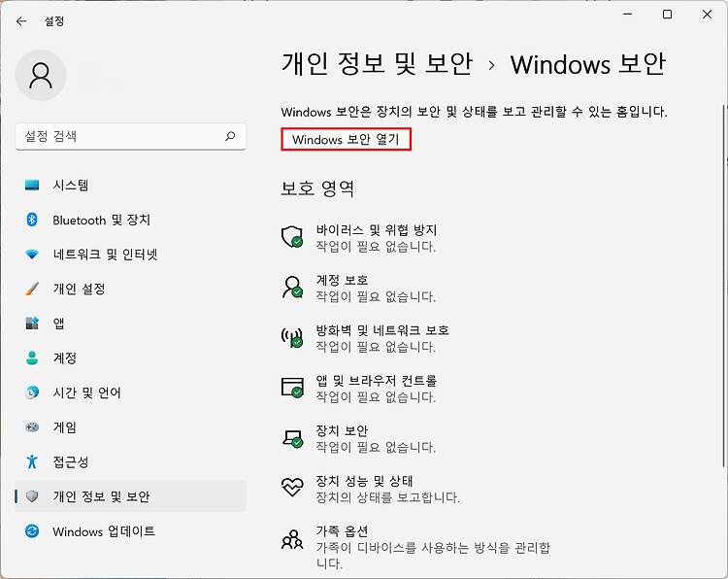Click the 장치 보안 laptop icon
The height and width of the screenshot is (579, 728).
tap(292, 438)
